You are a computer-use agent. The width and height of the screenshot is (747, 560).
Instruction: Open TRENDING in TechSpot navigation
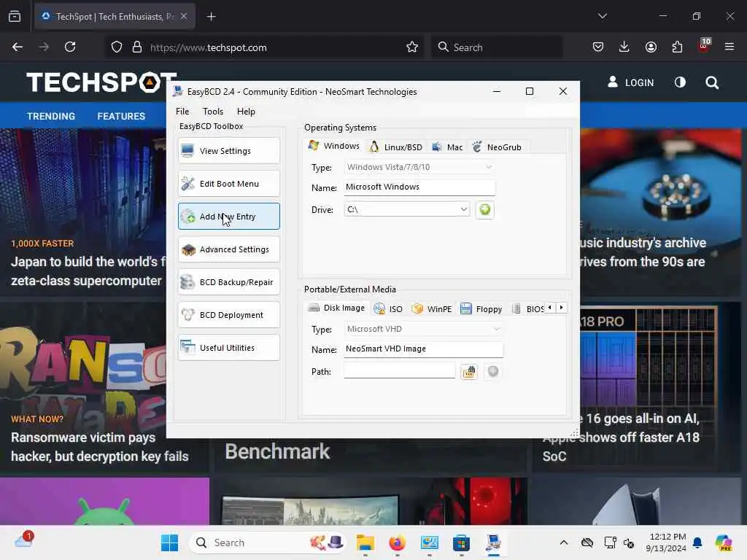coord(51,116)
